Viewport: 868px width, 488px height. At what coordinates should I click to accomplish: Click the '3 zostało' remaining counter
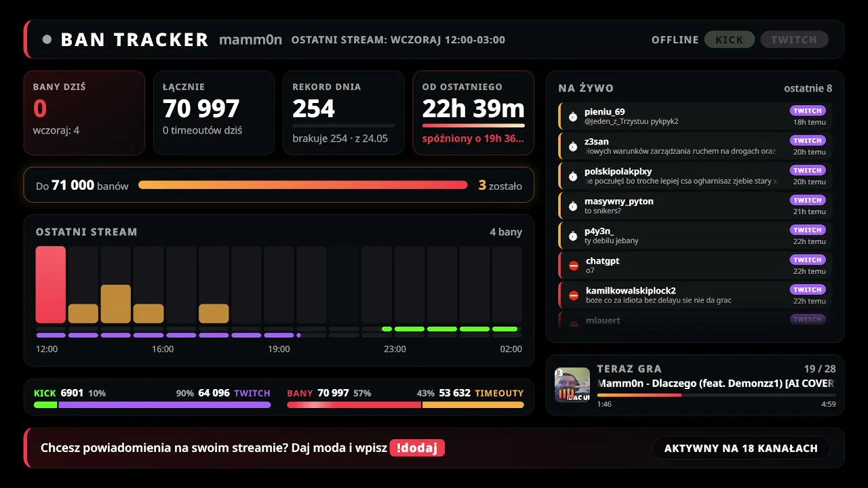pos(500,185)
